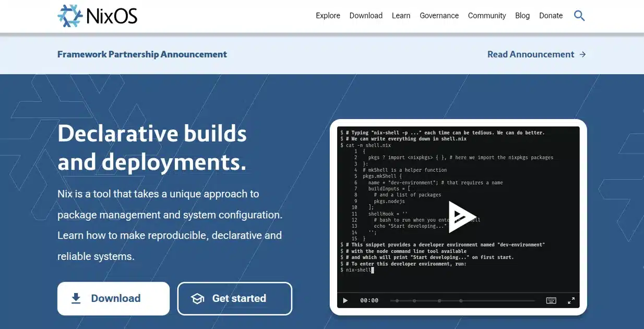Click the NixOS wordmark text
The width and height of the screenshot is (644, 329).
[112, 16]
